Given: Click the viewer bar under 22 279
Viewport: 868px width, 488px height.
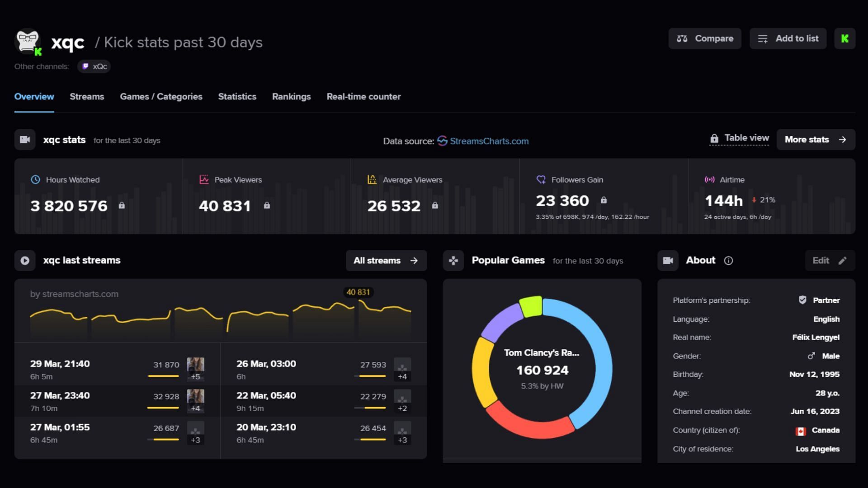Looking at the screenshot, I should tap(370, 408).
